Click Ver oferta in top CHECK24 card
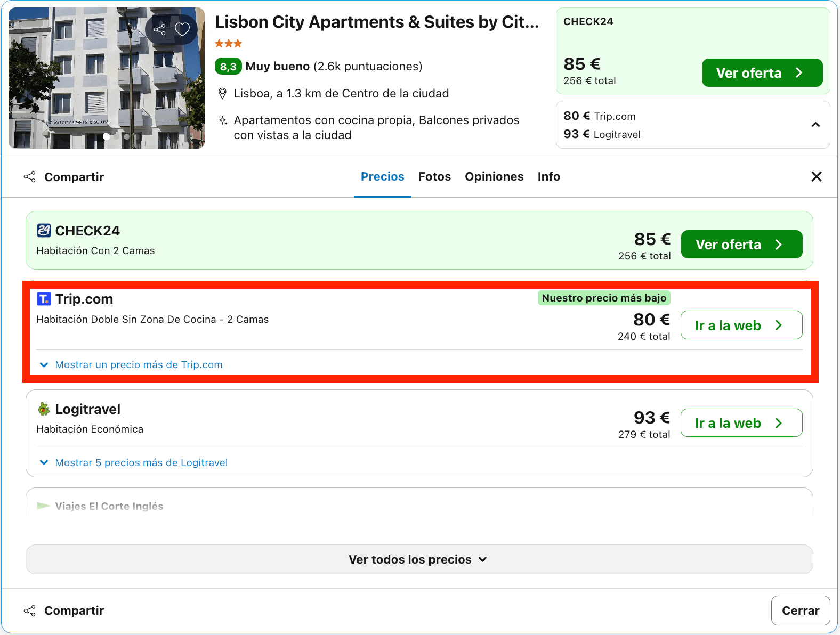840x635 pixels. point(762,73)
